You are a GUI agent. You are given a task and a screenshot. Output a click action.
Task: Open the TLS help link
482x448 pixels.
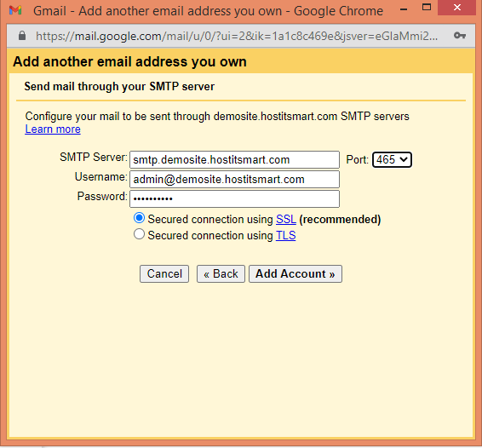coord(285,236)
